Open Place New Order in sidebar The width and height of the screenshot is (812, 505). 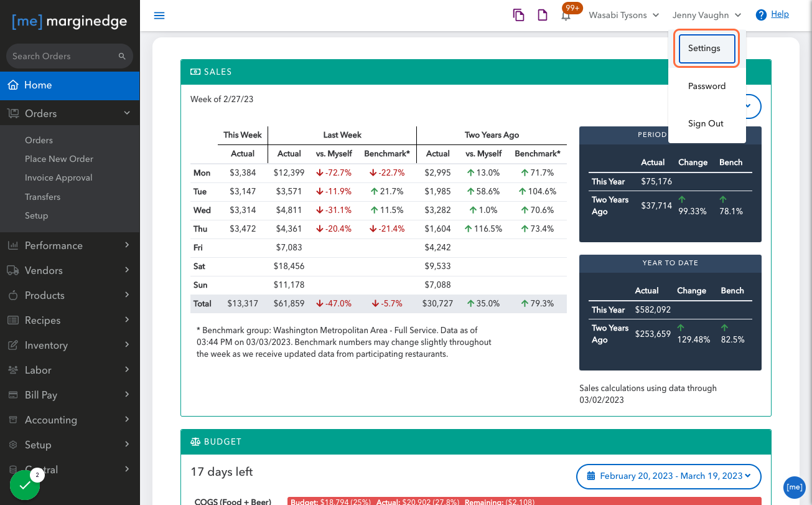coord(59,159)
